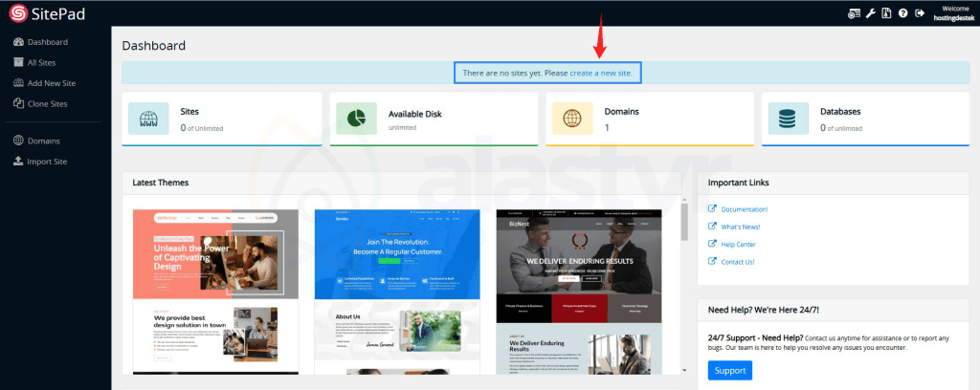Click the Domains count value '1'

tap(606, 127)
